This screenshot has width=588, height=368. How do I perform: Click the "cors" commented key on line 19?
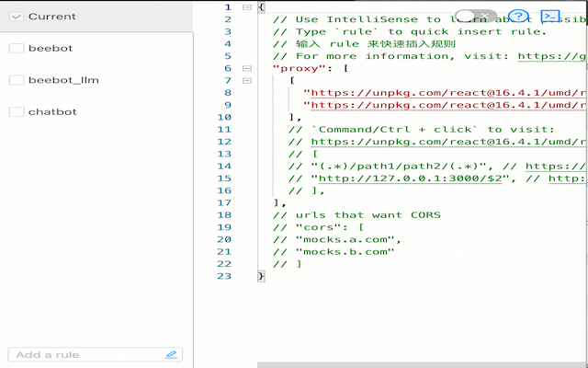click(x=318, y=227)
